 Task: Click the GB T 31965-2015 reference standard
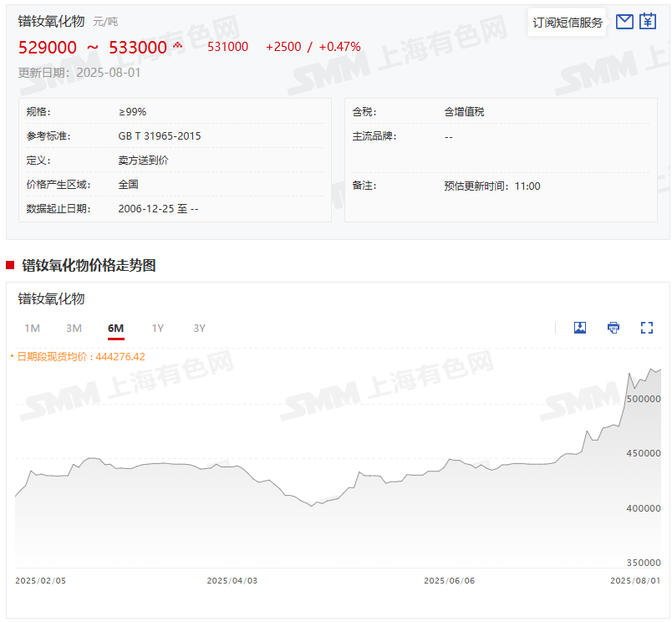(160, 136)
